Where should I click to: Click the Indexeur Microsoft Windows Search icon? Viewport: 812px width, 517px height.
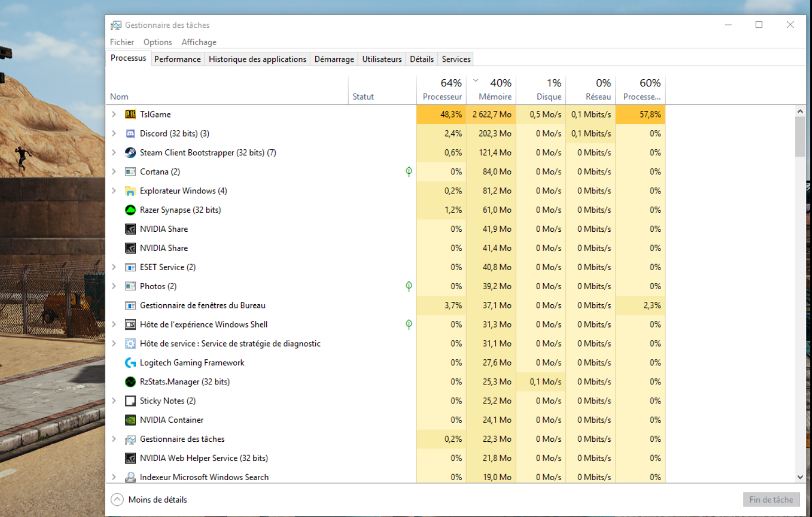point(130,477)
